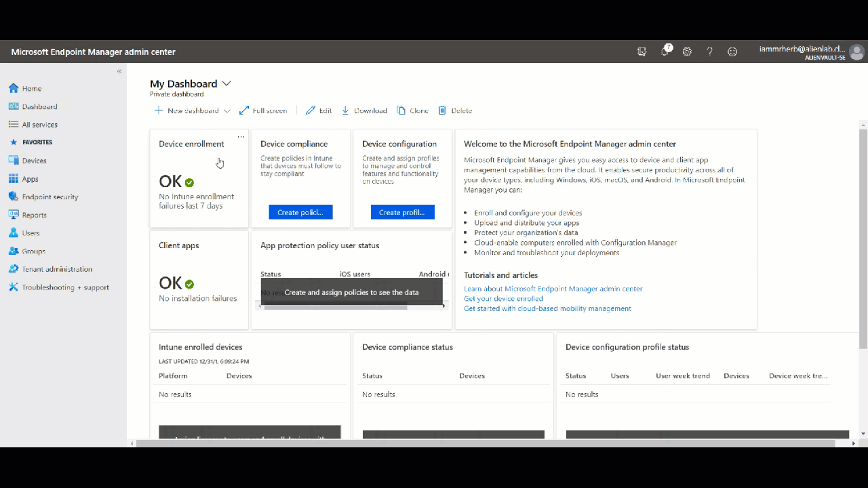Select the Groups menu label

point(34,251)
